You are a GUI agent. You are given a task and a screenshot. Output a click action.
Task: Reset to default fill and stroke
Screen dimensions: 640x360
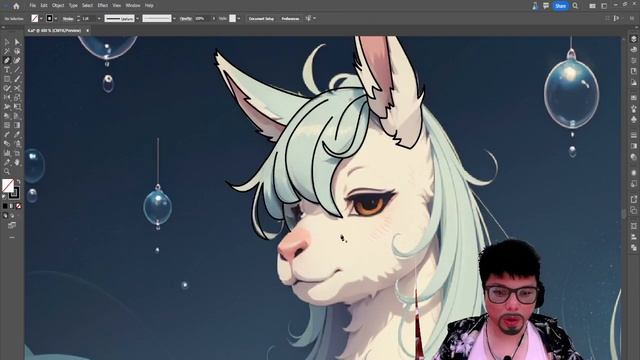click(4, 197)
